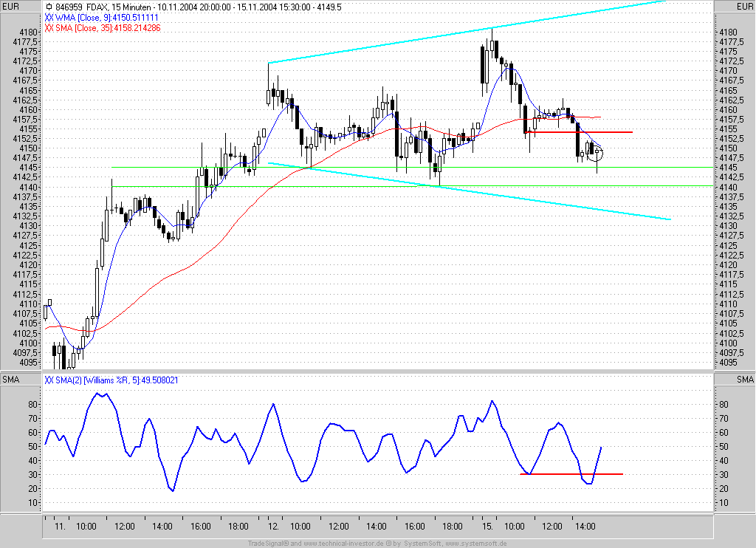The height and width of the screenshot is (548, 756).
Task: Click the left SMA indicator panel header
Action: click(x=11, y=380)
